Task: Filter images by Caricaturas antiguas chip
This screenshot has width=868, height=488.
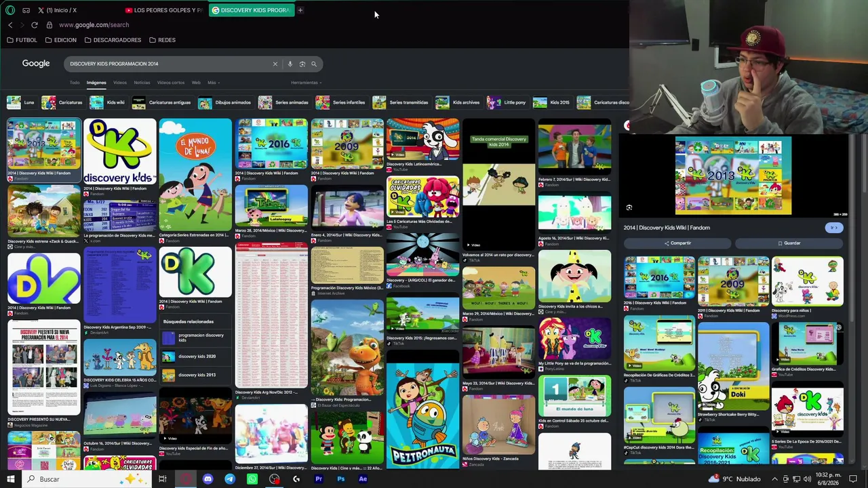Action: click(162, 102)
